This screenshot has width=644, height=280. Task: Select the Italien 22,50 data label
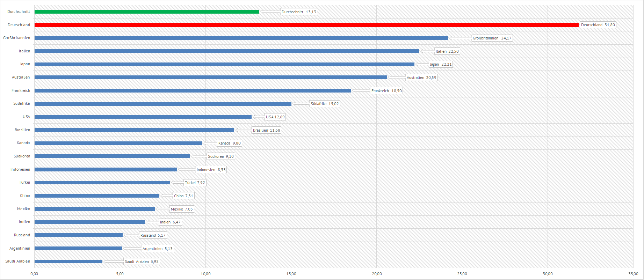pyautogui.click(x=447, y=51)
